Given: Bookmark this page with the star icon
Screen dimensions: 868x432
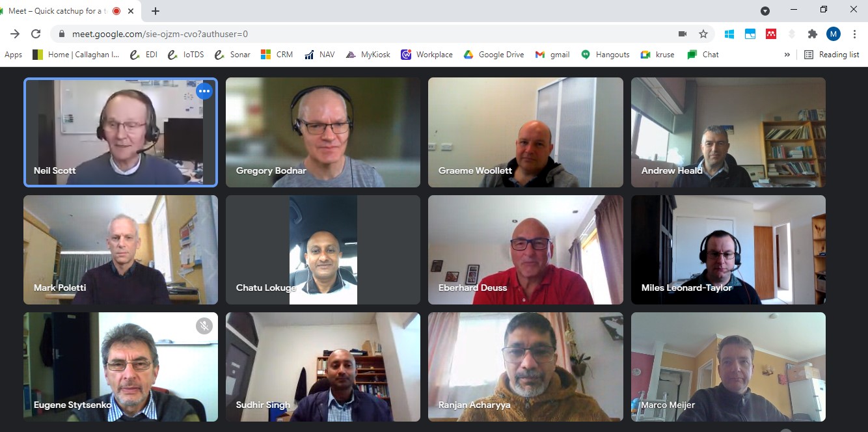Looking at the screenshot, I should coord(703,34).
